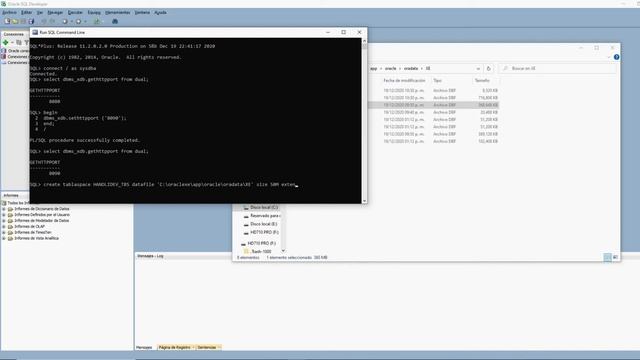640x360 pixels.
Task: Sort by Tipo column header
Action: point(438,80)
